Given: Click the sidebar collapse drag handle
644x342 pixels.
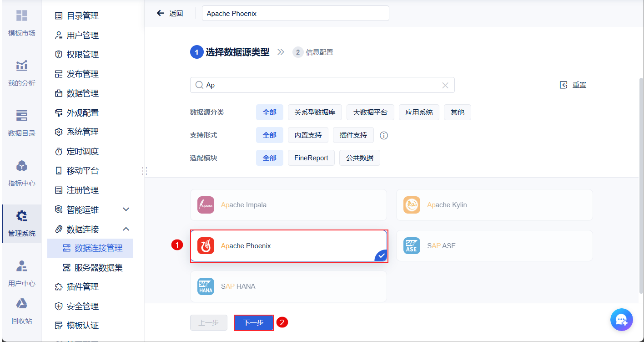Looking at the screenshot, I should (x=145, y=171).
